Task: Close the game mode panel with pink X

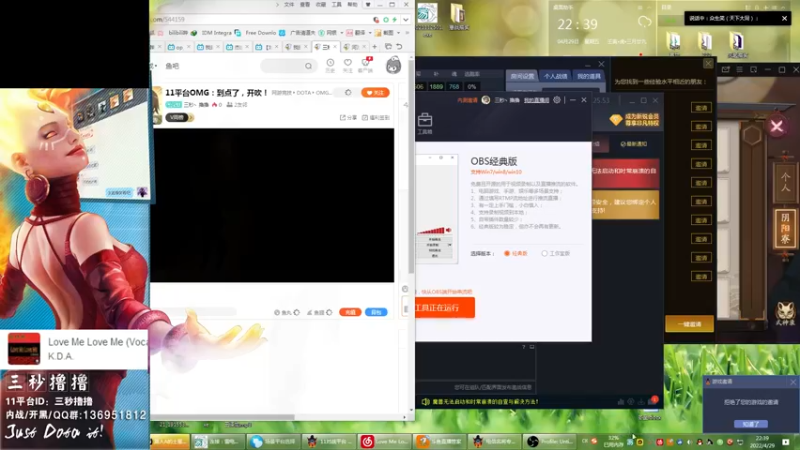Action: [777, 126]
